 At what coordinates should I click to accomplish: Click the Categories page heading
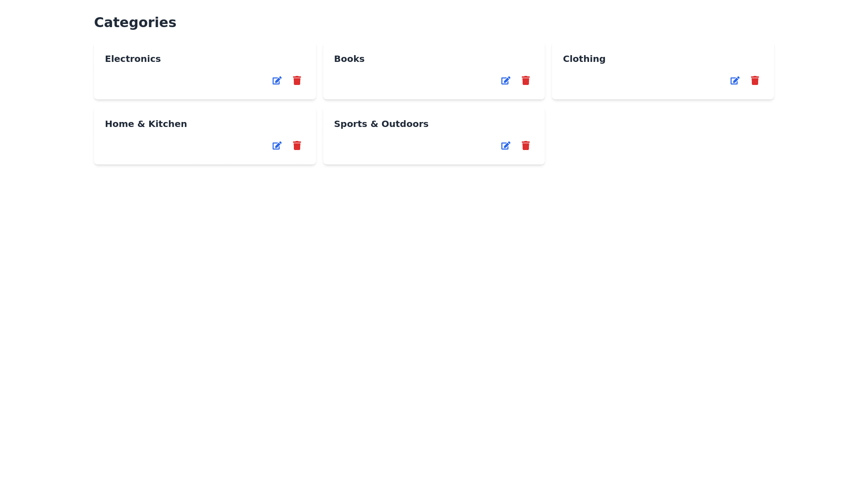135,22
